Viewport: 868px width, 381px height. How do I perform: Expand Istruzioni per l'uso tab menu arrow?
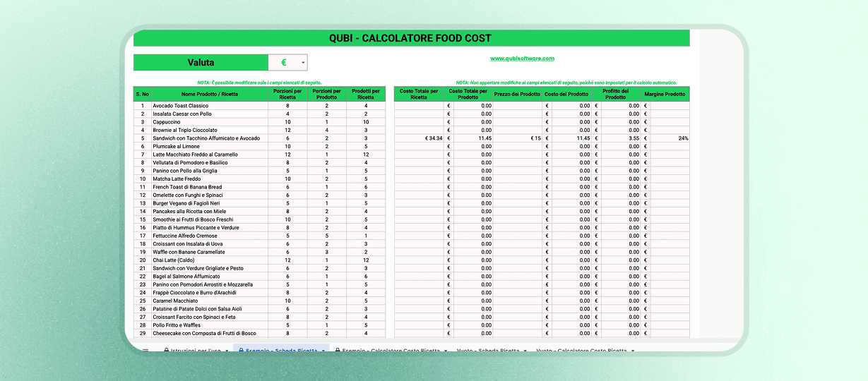coord(227,350)
